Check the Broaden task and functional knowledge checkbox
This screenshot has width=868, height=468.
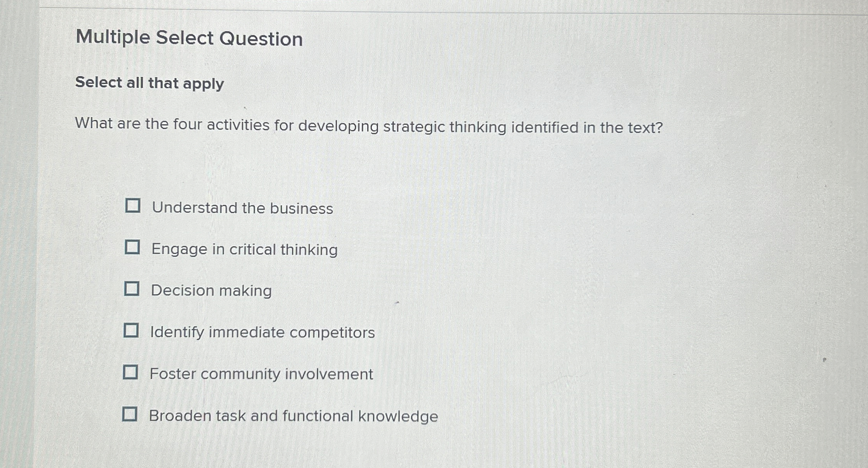[132, 414]
